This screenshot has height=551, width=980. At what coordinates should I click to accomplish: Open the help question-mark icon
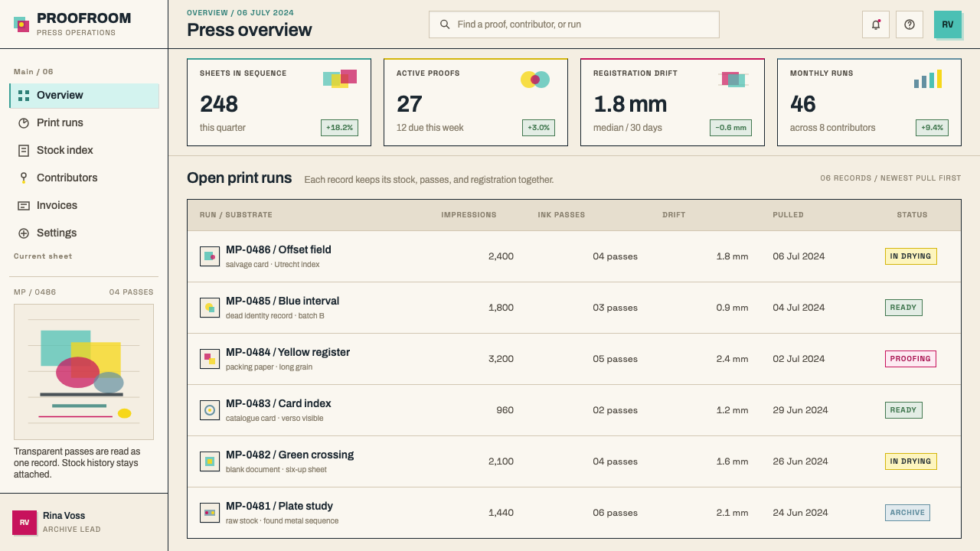[910, 24]
